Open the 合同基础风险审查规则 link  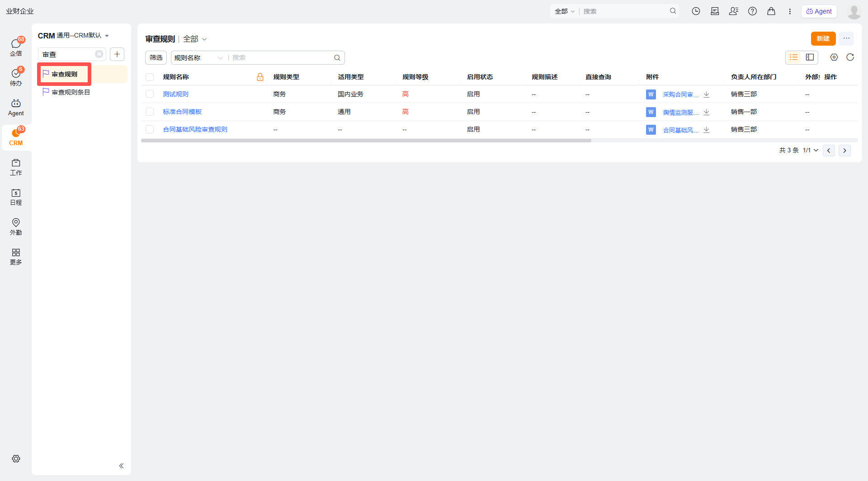click(195, 129)
